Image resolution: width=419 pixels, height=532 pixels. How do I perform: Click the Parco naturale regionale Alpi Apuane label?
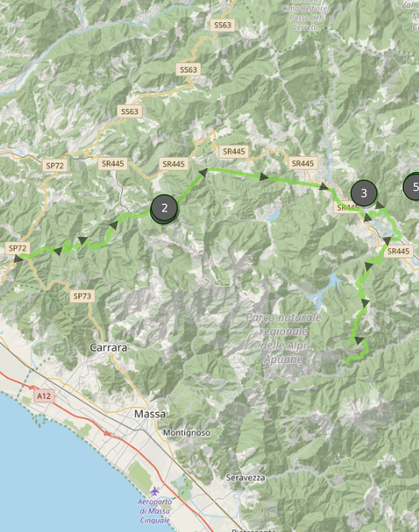click(x=283, y=338)
